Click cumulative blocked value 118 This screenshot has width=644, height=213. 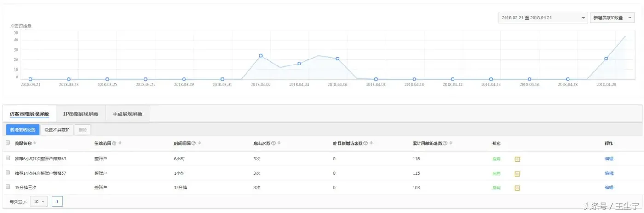click(417, 159)
